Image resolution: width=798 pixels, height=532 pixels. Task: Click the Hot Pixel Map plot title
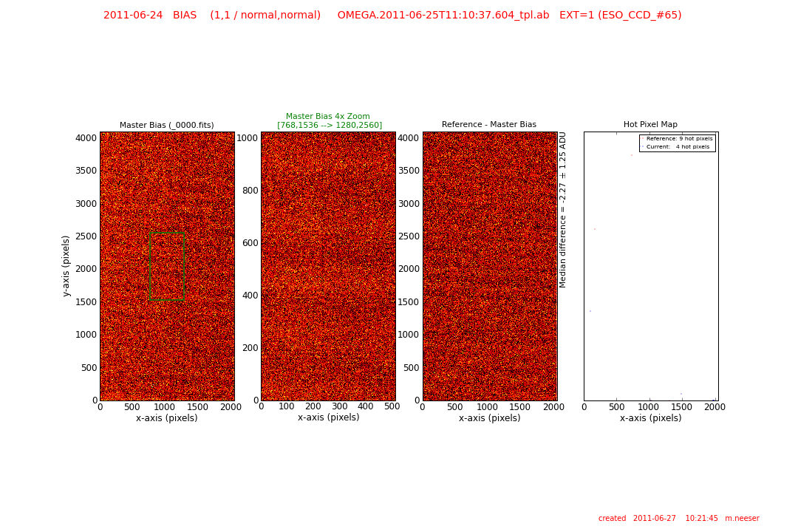pyautogui.click(x=650, y=125)
